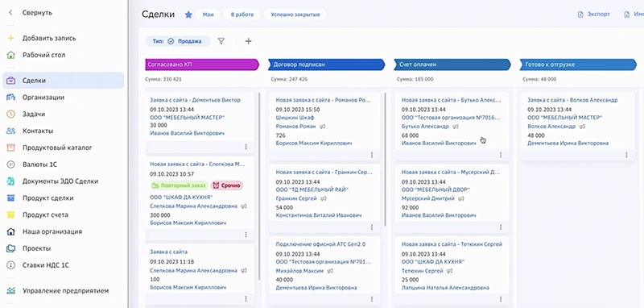Select the Согласовано КП stage header
The height and width of the screenshot is (308, 644).
point(203,65)
